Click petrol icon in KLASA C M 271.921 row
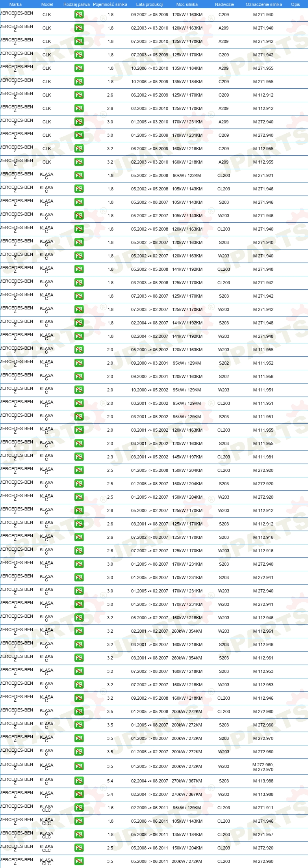This screenshot has width=308, height=868. point(79,175)
